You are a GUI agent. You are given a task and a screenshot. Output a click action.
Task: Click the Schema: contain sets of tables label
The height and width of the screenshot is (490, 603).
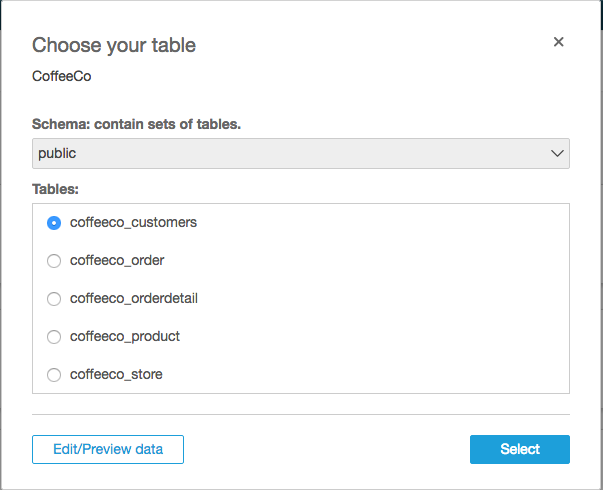pos(136,124)
